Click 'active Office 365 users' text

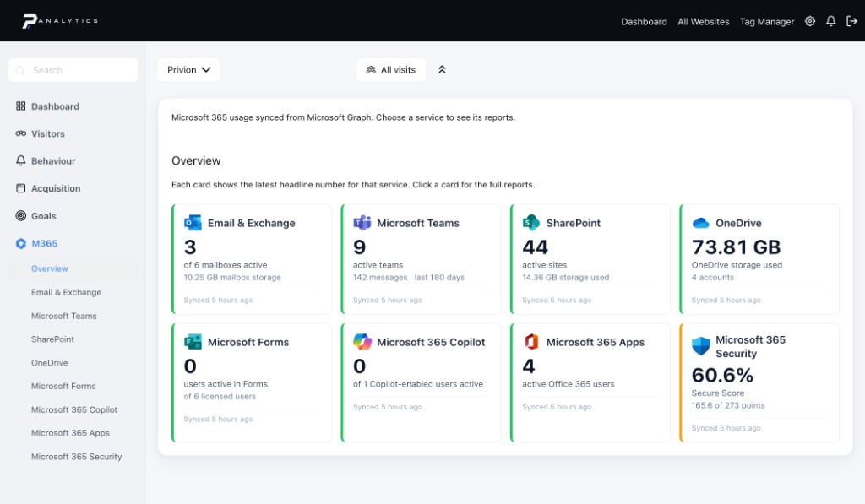pos(569,384)
